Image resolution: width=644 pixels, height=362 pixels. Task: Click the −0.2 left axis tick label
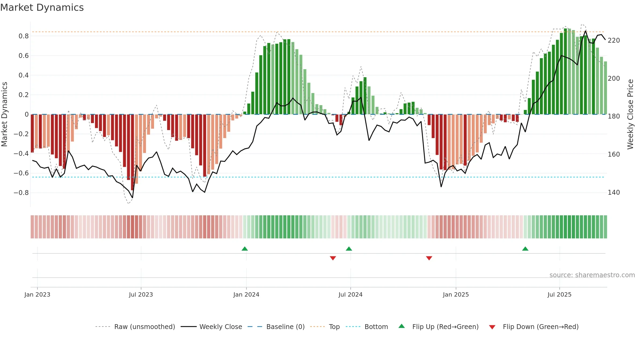21,134
